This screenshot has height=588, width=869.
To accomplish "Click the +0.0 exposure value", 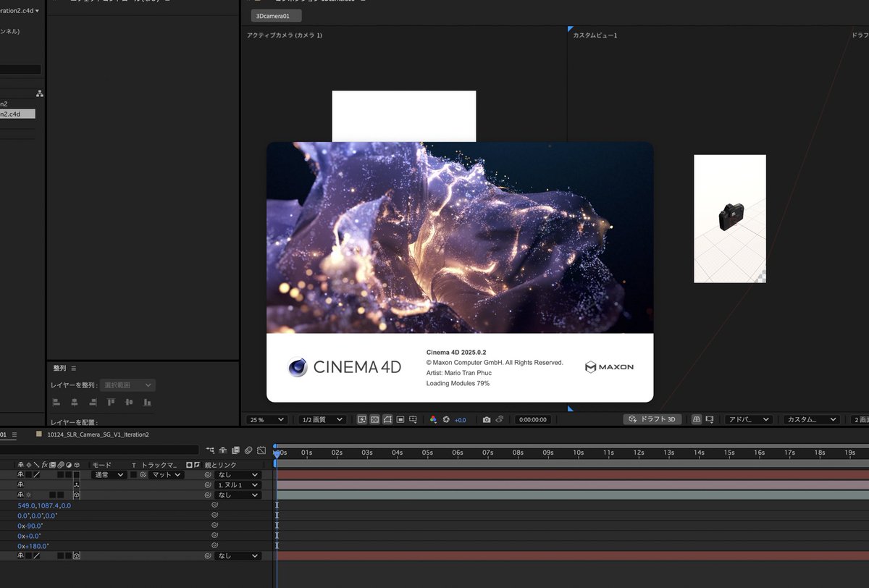I will [x=460, y=419].
